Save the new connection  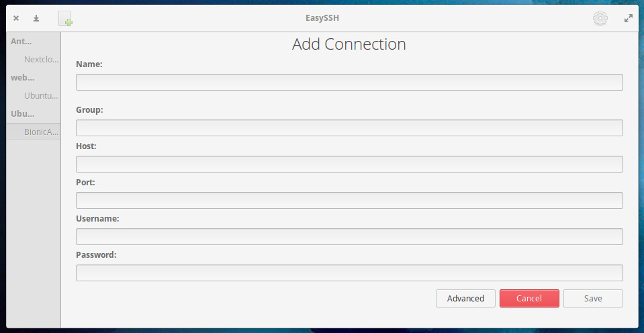[593, 298]
